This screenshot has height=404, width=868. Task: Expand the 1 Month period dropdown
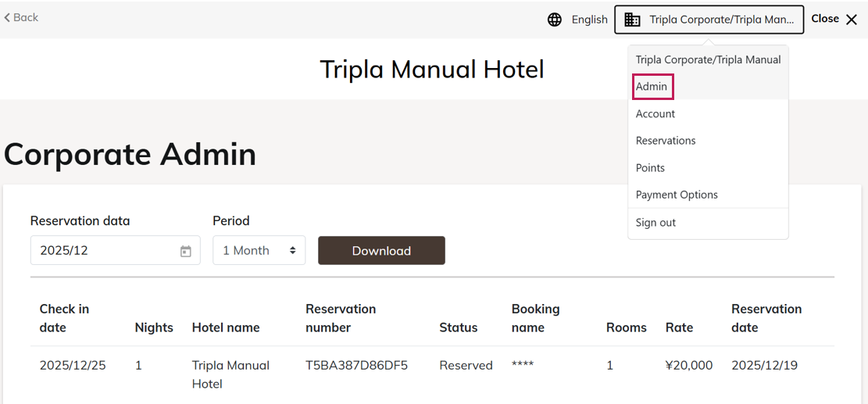259,251
